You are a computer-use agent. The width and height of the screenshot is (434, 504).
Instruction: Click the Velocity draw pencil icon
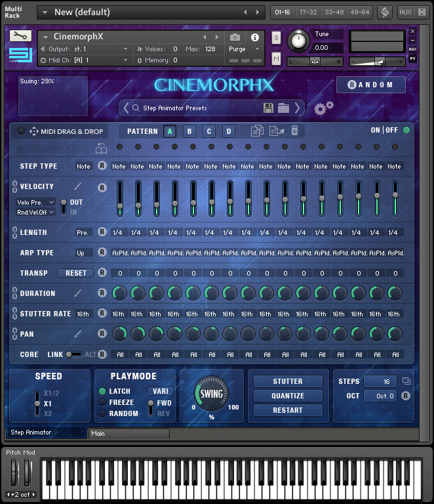[77, 186]
